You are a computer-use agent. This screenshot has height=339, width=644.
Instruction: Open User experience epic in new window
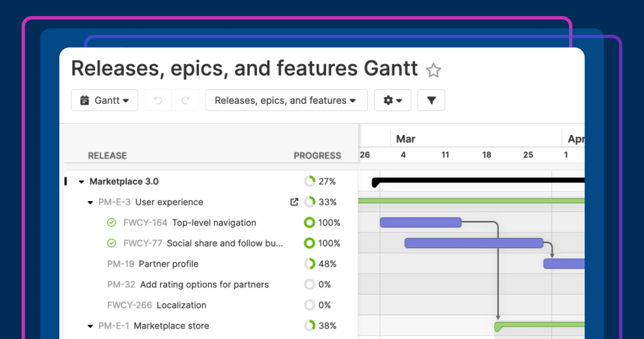(294, 202)
